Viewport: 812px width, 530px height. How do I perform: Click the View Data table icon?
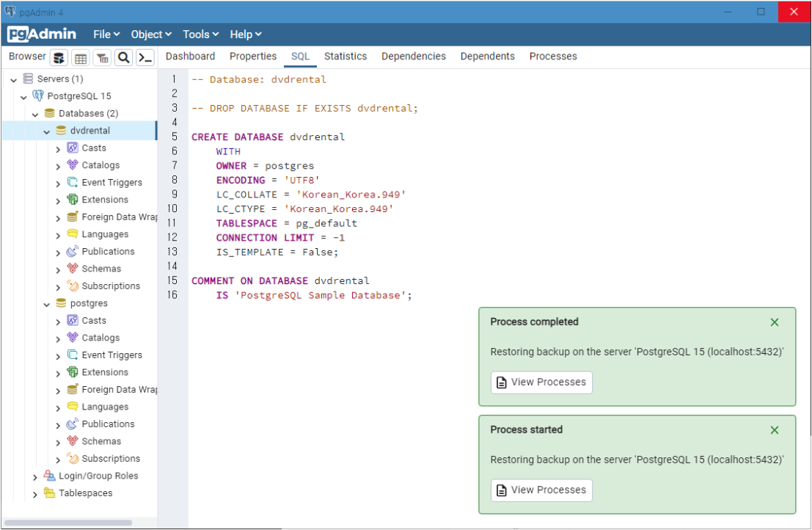81,57
